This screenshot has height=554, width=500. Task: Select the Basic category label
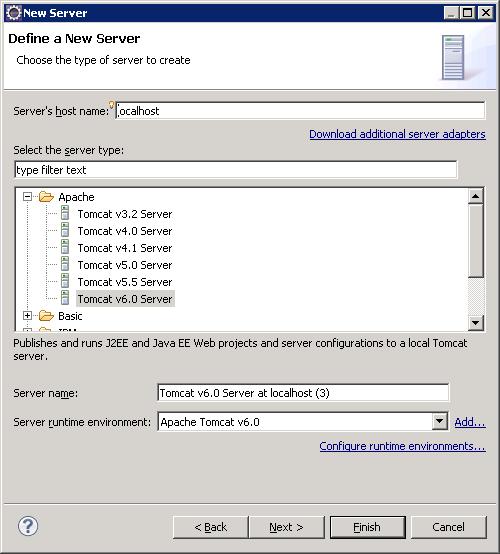point(70,316)
